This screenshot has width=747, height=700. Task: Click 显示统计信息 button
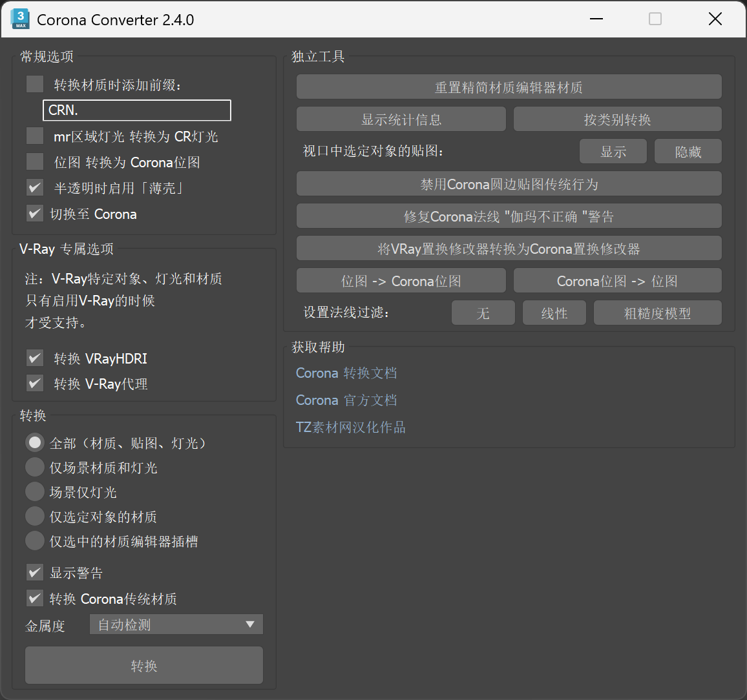point(401,119)
